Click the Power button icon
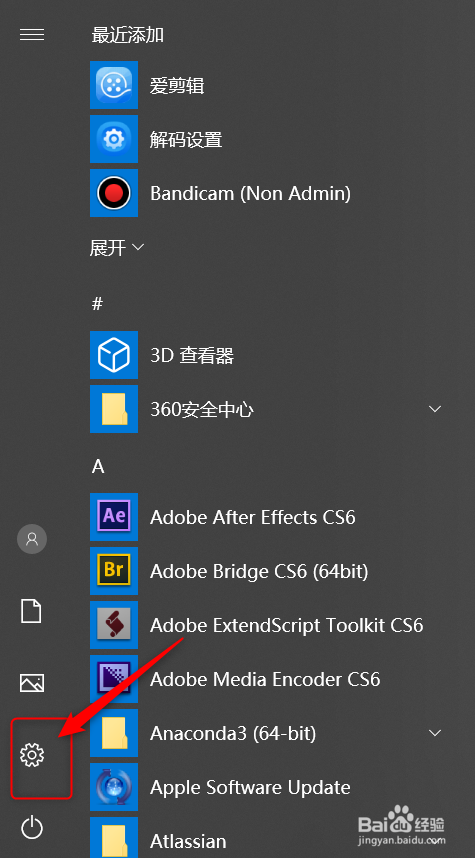Screen dimensions: 475x858 coord(32,827)
